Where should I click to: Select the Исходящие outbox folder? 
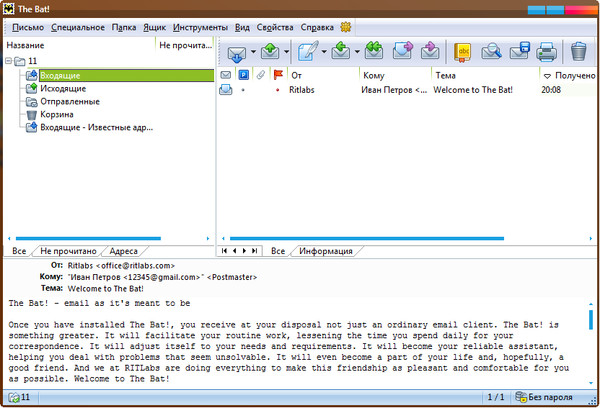(63, 89)
